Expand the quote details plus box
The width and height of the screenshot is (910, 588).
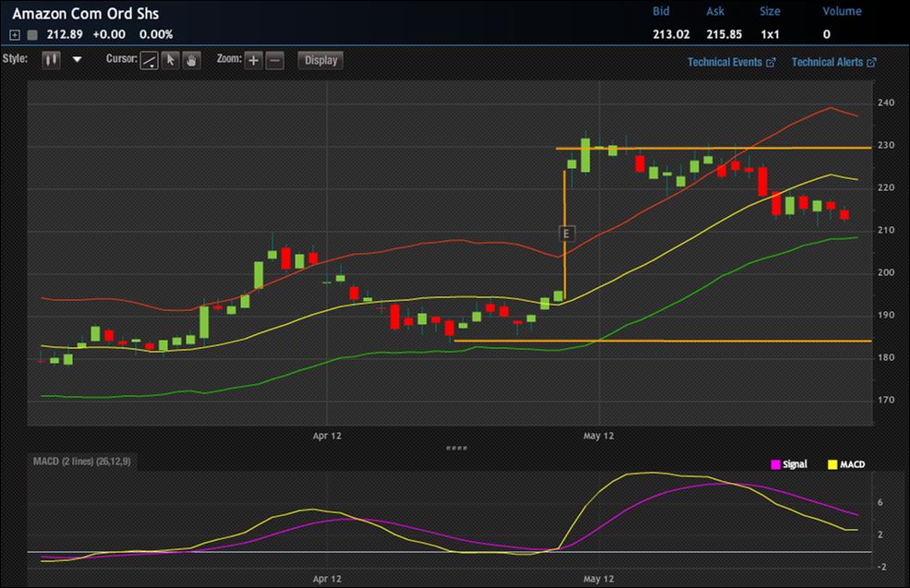click(x=15, y=35)
